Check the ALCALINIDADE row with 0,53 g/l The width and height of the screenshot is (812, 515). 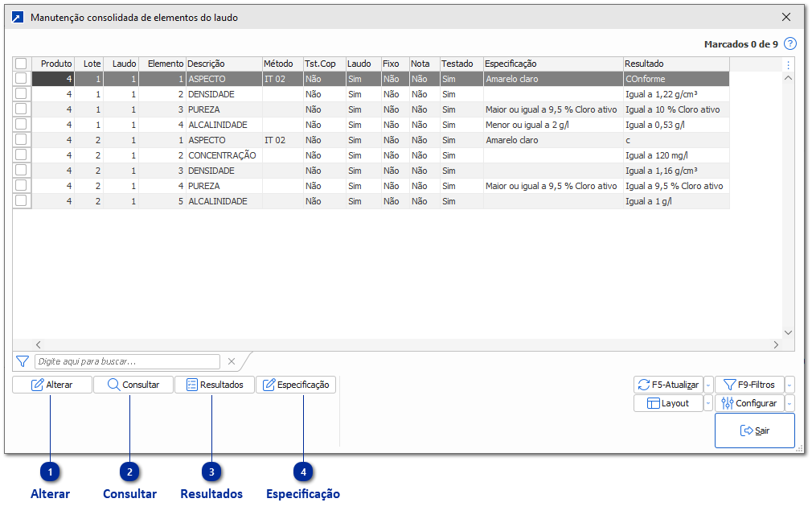click(x=21, y=125)
